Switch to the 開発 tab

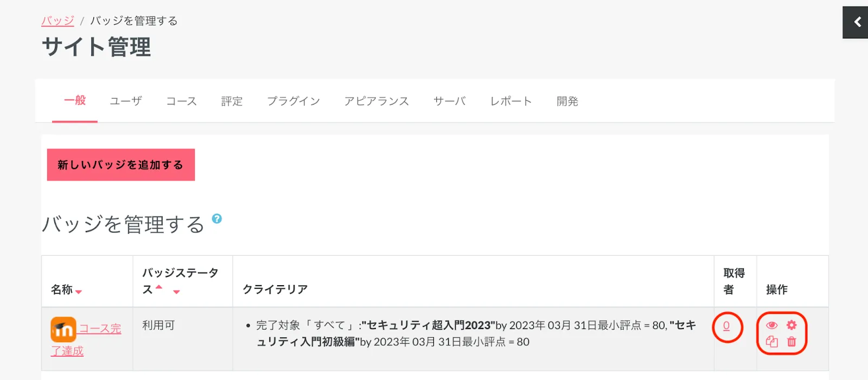[x=567, y=101]
